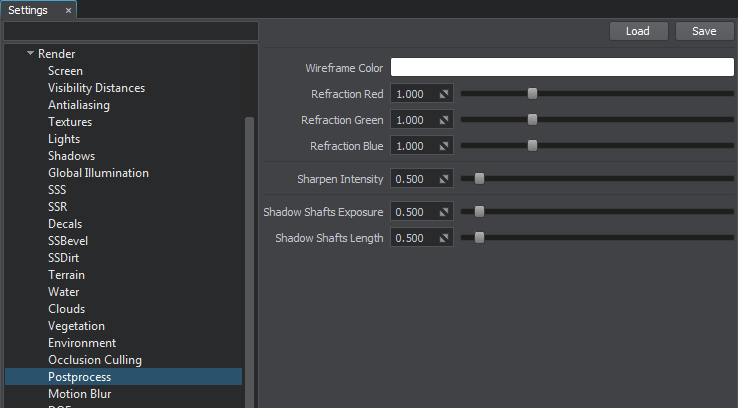Close the Settings tab

click(x=68, y=10)
